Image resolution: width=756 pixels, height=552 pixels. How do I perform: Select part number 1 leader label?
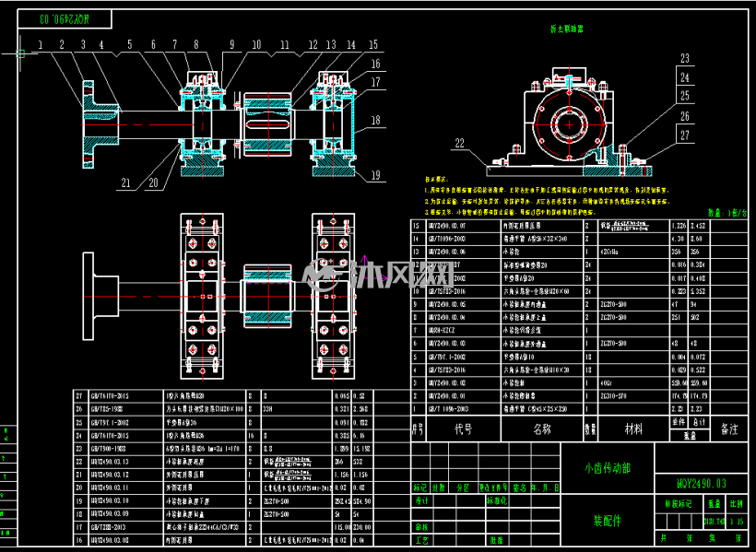point(41,45)
